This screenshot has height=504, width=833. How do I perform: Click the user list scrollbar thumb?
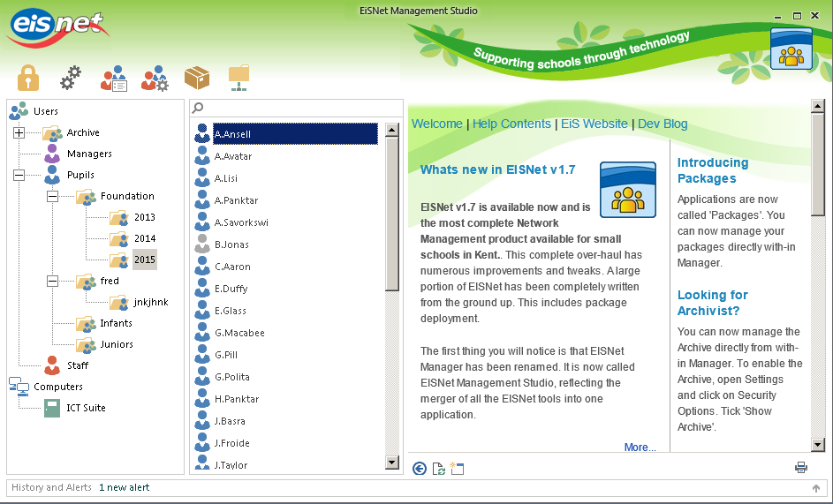pyautogui.click(x=392, y=214)
